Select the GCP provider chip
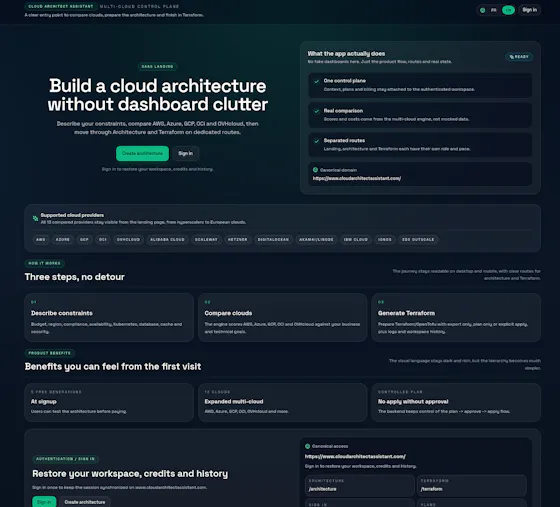560x507 pixels. click(x=84, y=239)
